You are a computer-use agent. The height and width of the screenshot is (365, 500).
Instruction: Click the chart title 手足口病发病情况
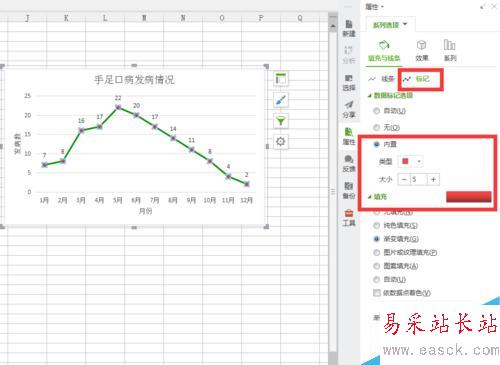pos(134,80)
